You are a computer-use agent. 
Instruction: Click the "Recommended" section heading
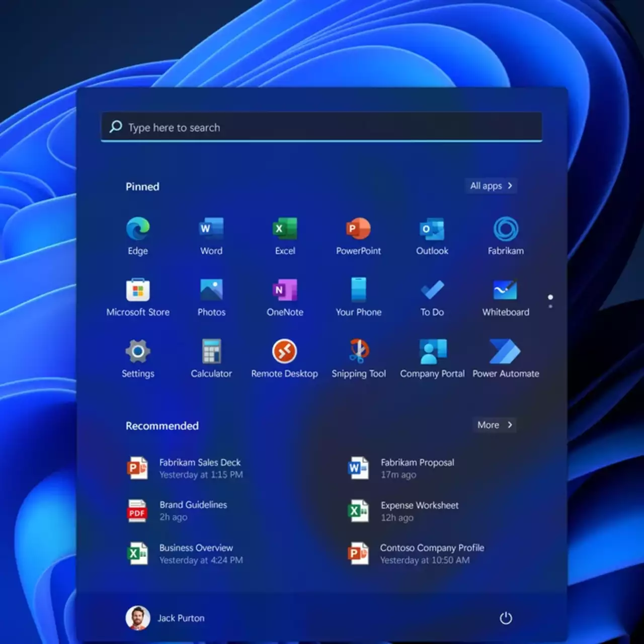point(162,426)
